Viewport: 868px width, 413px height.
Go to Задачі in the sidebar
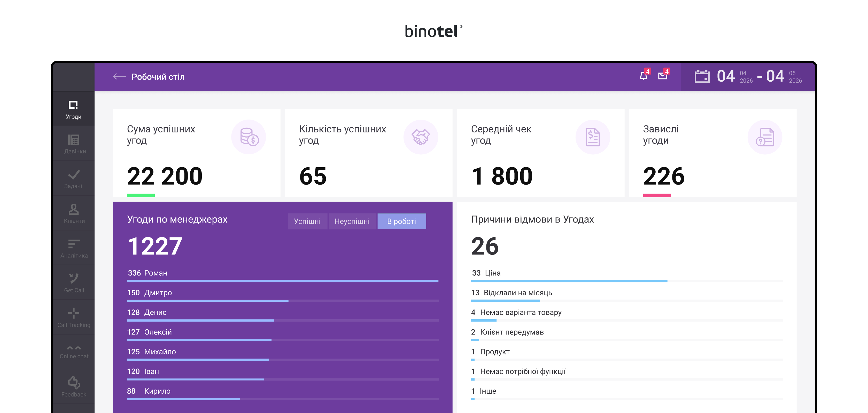(73, 178)
